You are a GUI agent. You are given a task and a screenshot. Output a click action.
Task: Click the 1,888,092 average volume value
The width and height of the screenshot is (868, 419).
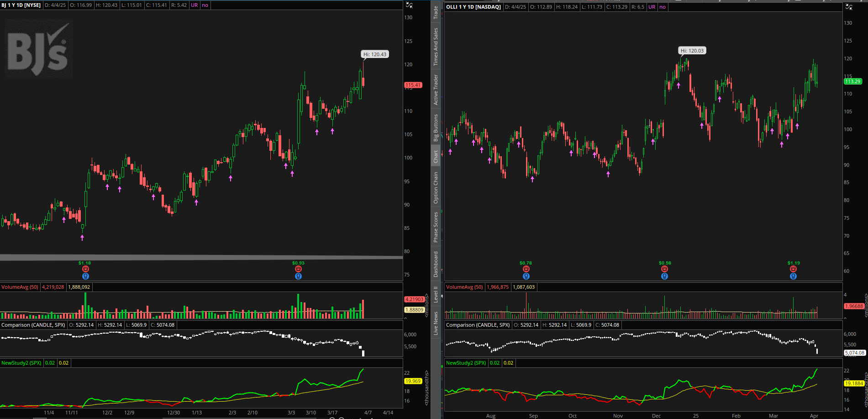tap(79, 287)
